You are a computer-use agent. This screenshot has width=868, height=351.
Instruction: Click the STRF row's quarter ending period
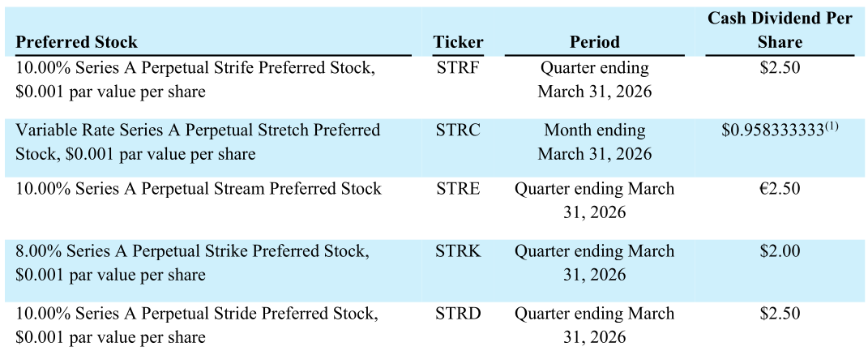pos(594,79)
